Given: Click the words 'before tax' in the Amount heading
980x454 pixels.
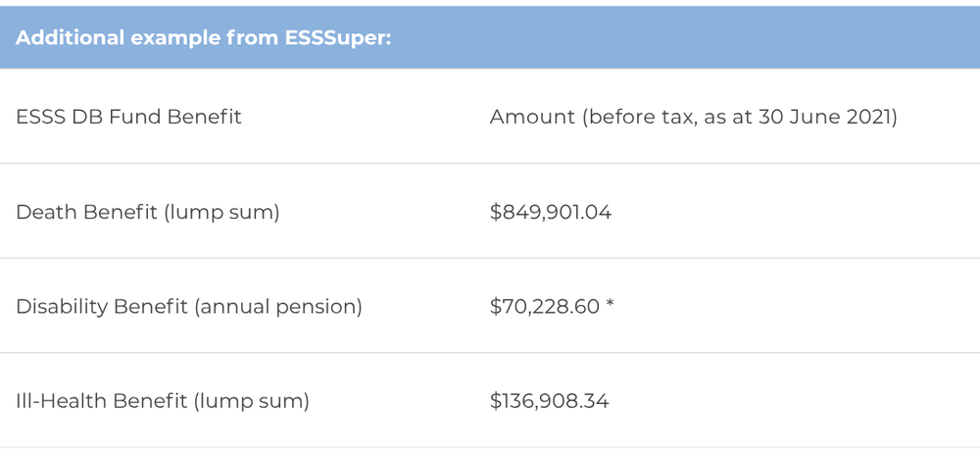Looking at the screenshot, I should pyautogui.click(x=637, y=117).
